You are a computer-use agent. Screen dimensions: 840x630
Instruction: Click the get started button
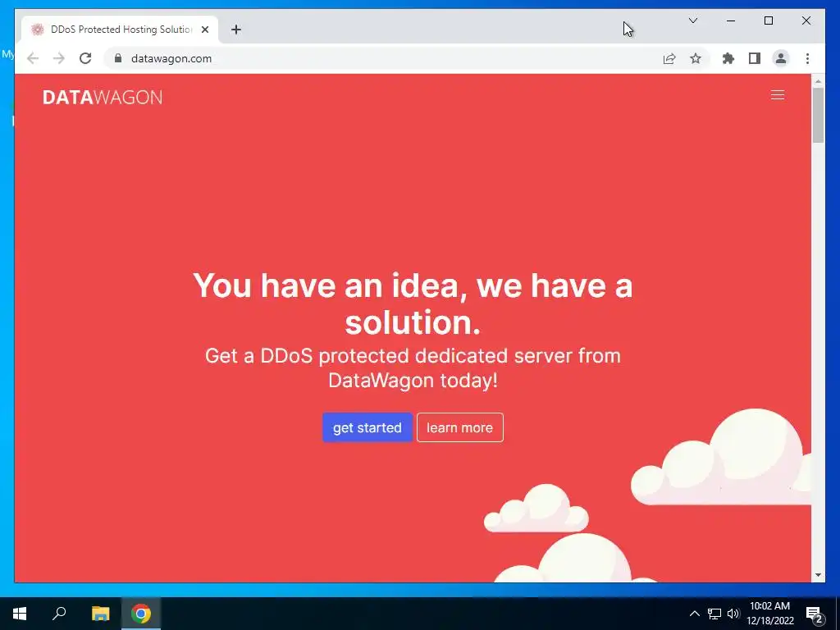pyautogui.click(x=367, y=427)
